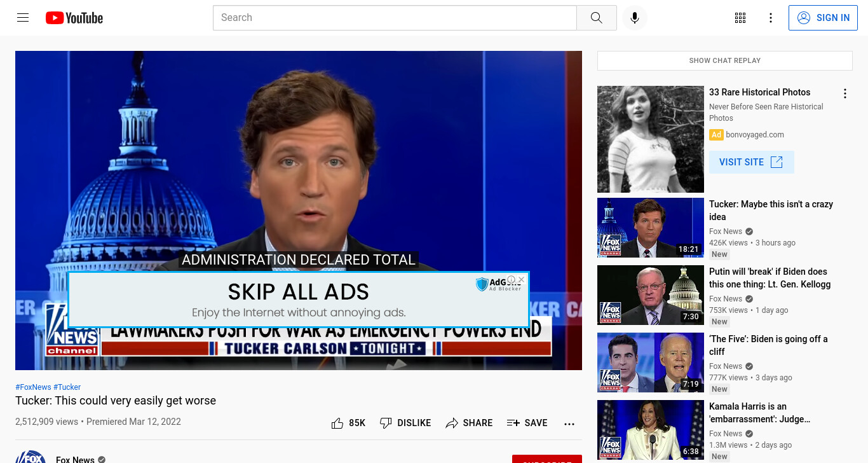
Task: Open more actions ellipsis below video
Action: 569,424
